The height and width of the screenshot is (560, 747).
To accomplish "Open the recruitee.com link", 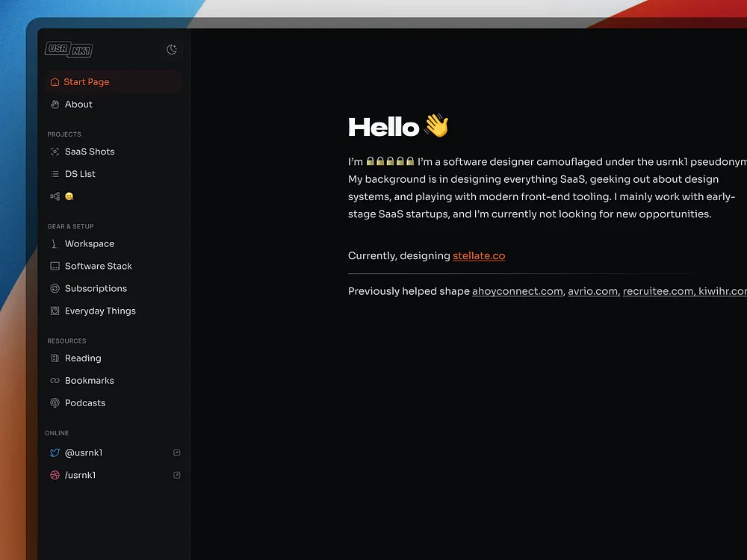I will coord(657,291).
